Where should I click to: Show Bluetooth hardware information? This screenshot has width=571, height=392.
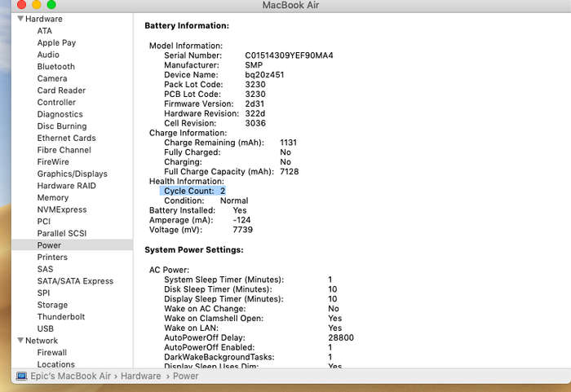click(x=55, y=67)
